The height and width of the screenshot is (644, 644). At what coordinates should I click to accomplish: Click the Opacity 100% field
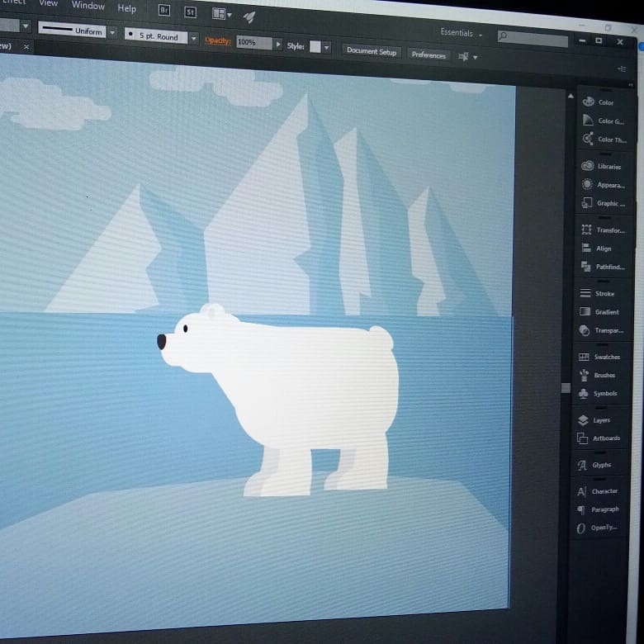253,42
